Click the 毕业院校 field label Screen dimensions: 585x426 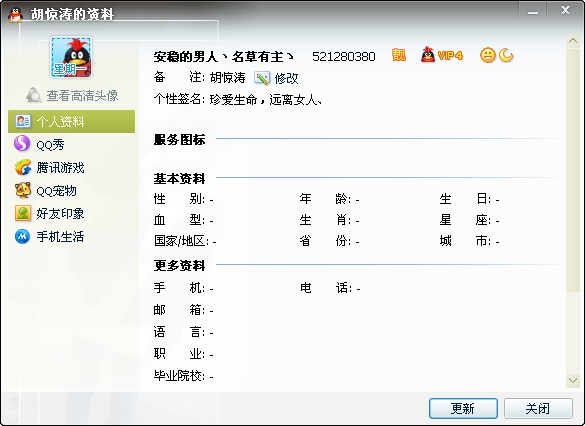pos(179,376)
